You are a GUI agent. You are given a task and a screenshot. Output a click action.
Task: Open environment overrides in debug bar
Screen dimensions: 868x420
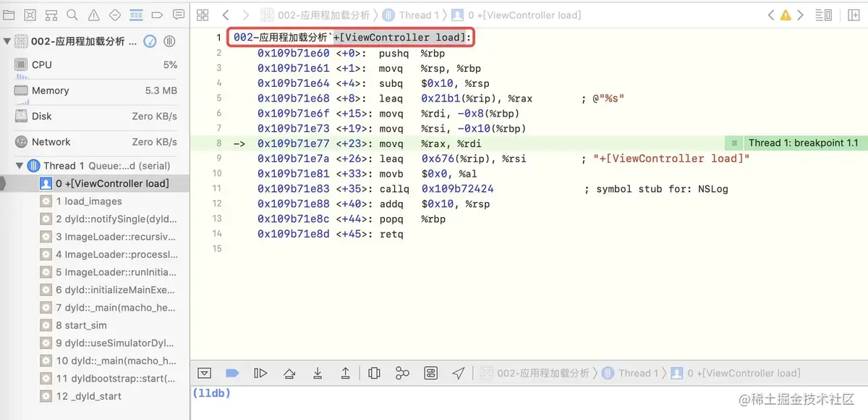click(x=430, y=373)
